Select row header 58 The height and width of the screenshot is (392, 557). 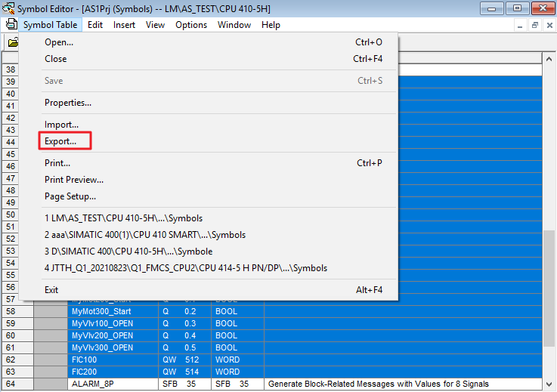click(17, 311)
